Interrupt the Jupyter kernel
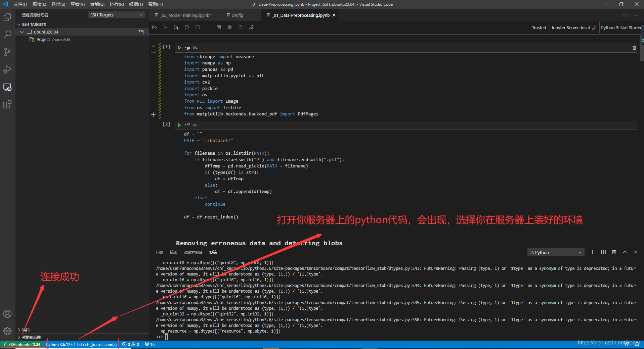 tap(198, 27)
